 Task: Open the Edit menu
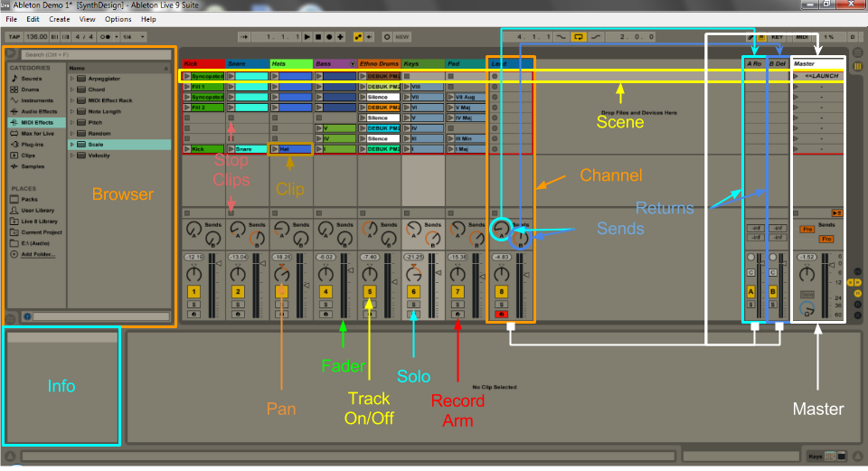click(33, 19)
